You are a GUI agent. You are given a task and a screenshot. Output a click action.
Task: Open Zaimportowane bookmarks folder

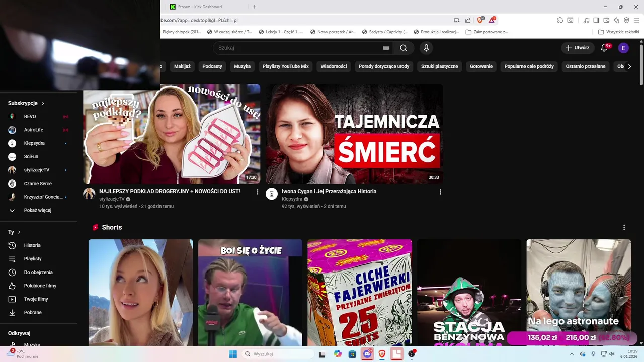[487, 32]
